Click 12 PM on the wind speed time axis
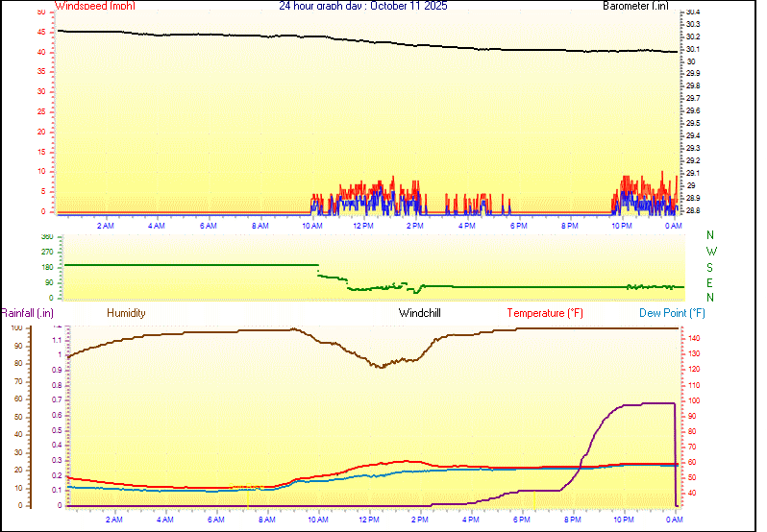Image resolution: width=767 pixels, height=532 pixels. (x=363, y=226)
